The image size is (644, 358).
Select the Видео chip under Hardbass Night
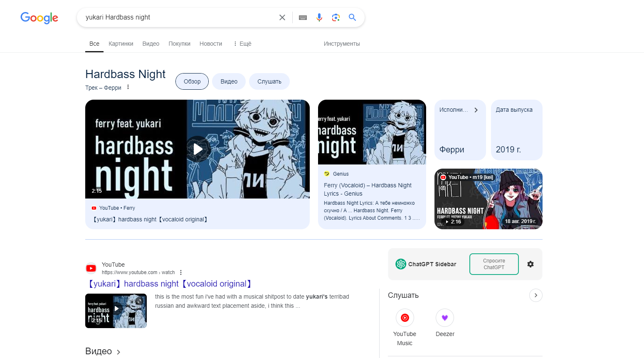[x=229, y=81]
